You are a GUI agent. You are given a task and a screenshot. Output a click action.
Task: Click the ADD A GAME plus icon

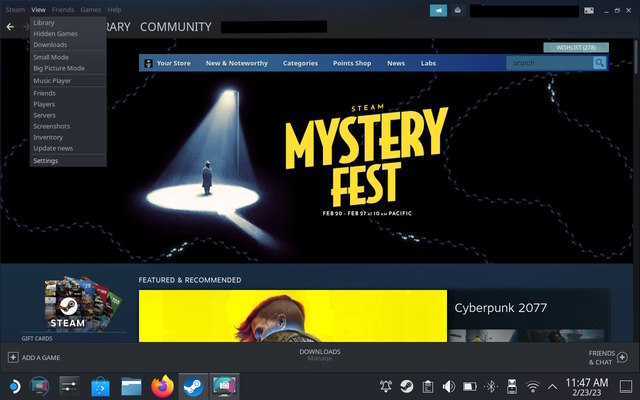coord(13,358)
